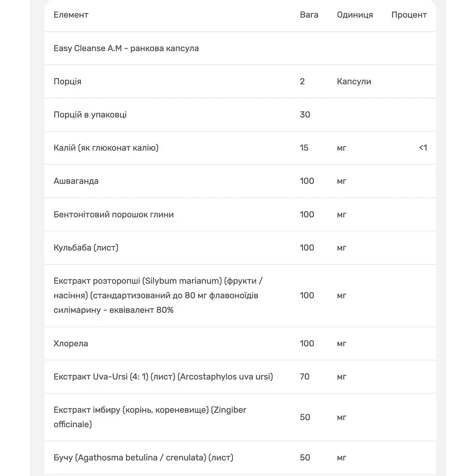
Task: Click the Калій (як глюконат калію) row
Action: [x=240, y=148]
